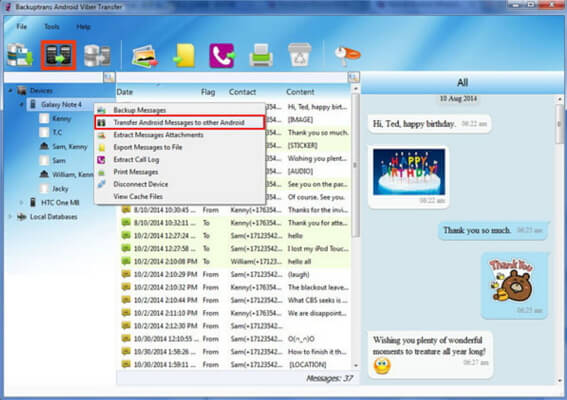This screenshot has width=567, height=400.
Task: Choose View Cache Files menu entry
Action: point(180,196)
